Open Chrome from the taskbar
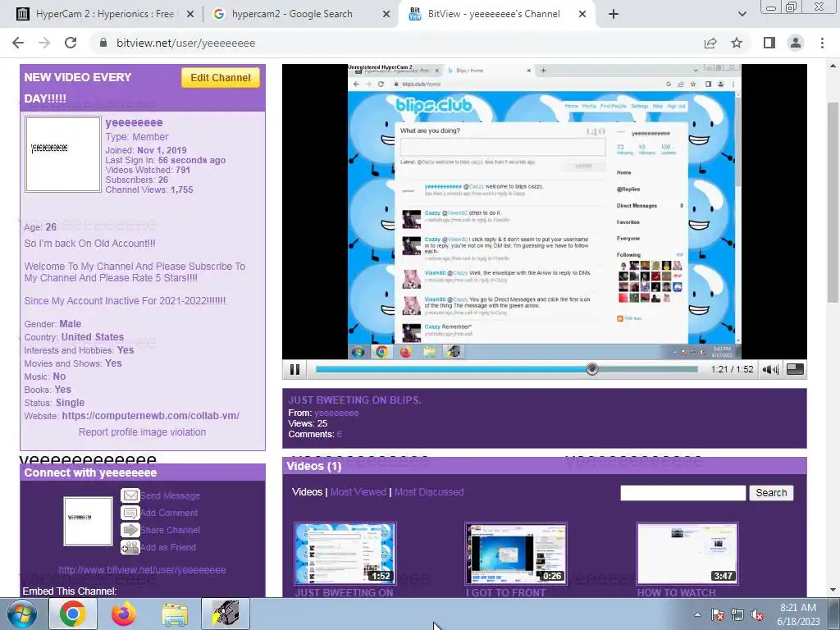 pyautogui.click(x=73, y=614)
